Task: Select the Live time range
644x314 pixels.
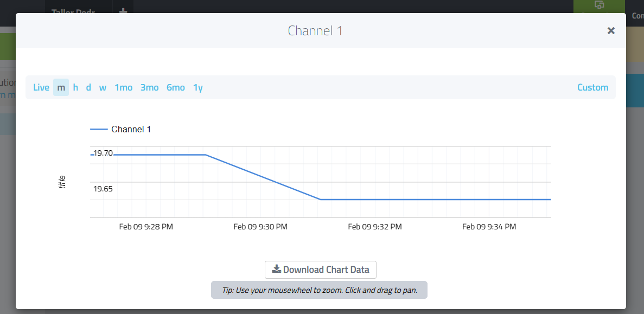Action: coord(41,87)
